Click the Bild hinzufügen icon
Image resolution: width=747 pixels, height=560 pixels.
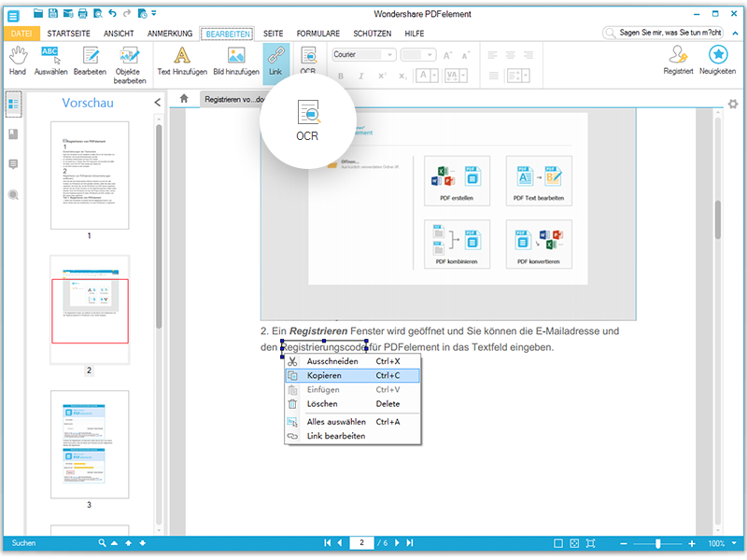click(x=235, y=60)
